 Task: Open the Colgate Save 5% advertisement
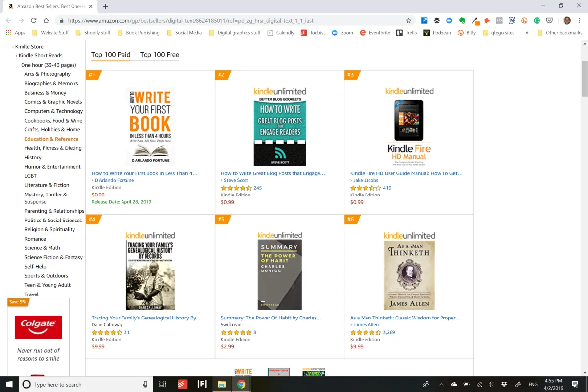(38, 337)
